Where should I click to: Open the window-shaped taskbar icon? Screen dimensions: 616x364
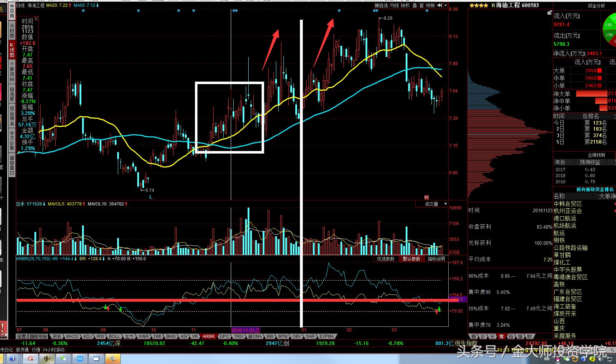pyautogui.click(x=96, y=358)
